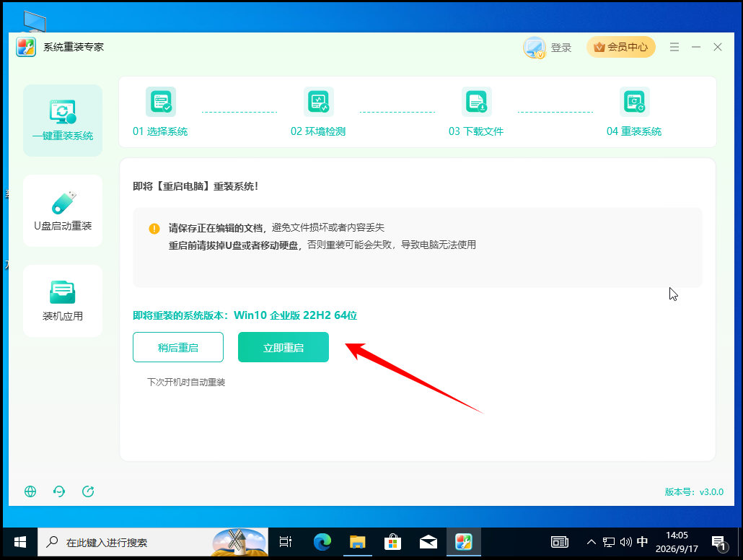
Task: Select the 02 环境检测 step label
Action: pyautogui.click(x=318, y=131)
